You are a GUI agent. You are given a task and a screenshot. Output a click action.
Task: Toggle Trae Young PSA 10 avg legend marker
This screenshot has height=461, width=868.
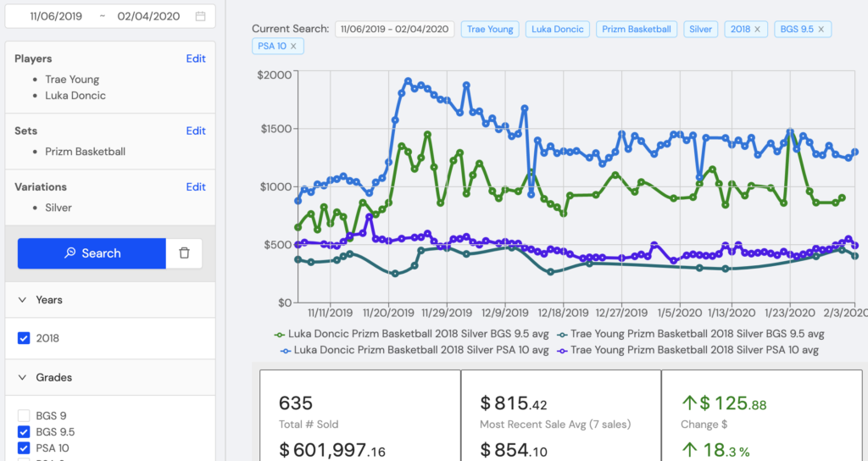562,350
